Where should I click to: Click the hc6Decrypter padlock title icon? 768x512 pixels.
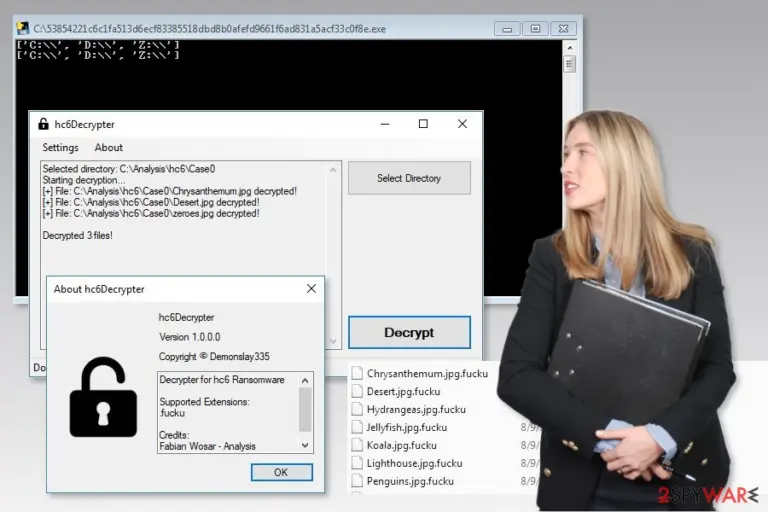coord(43,124)
